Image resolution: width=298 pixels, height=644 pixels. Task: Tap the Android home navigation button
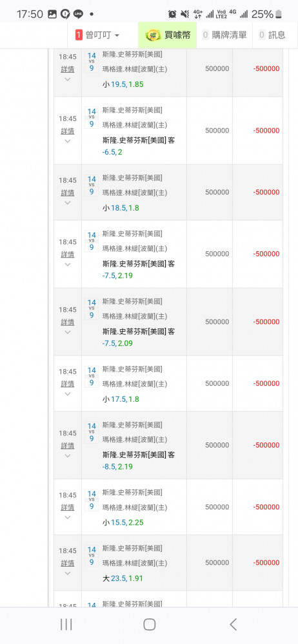click(149, 625)
